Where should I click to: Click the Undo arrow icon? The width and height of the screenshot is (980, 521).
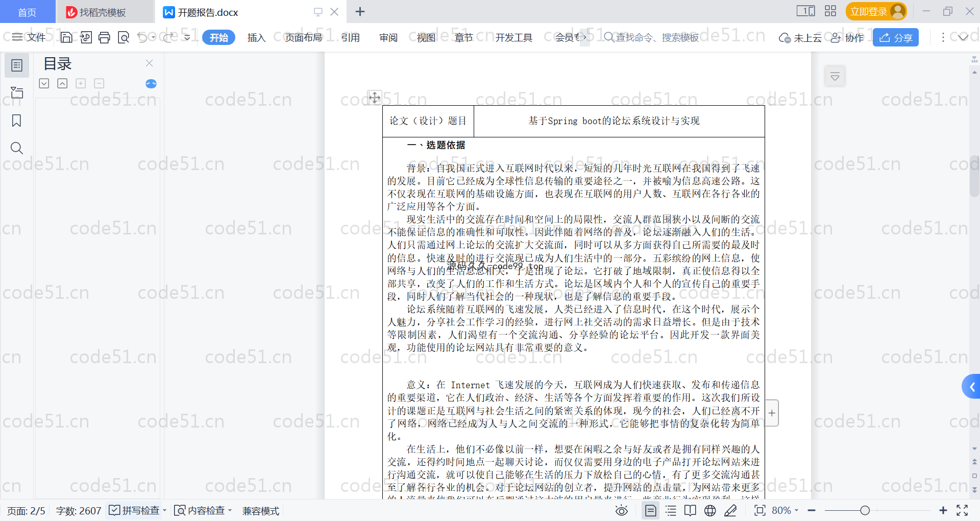(x=142, y=37)
